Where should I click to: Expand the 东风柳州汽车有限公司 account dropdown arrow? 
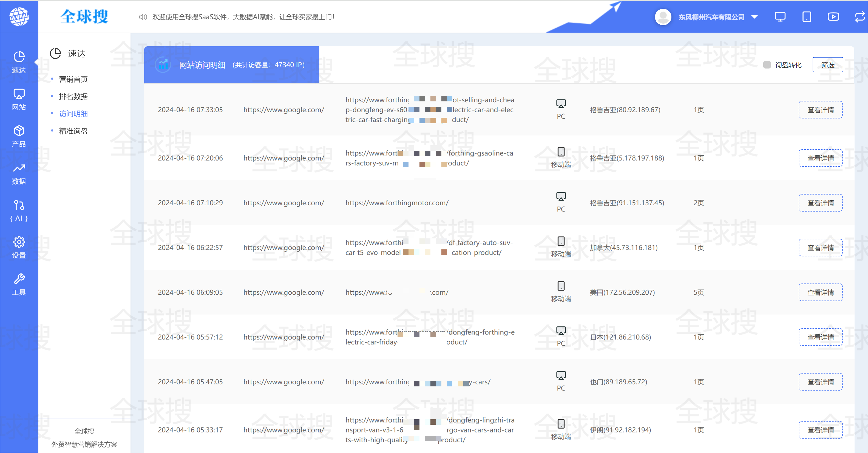tap(754, 17)
